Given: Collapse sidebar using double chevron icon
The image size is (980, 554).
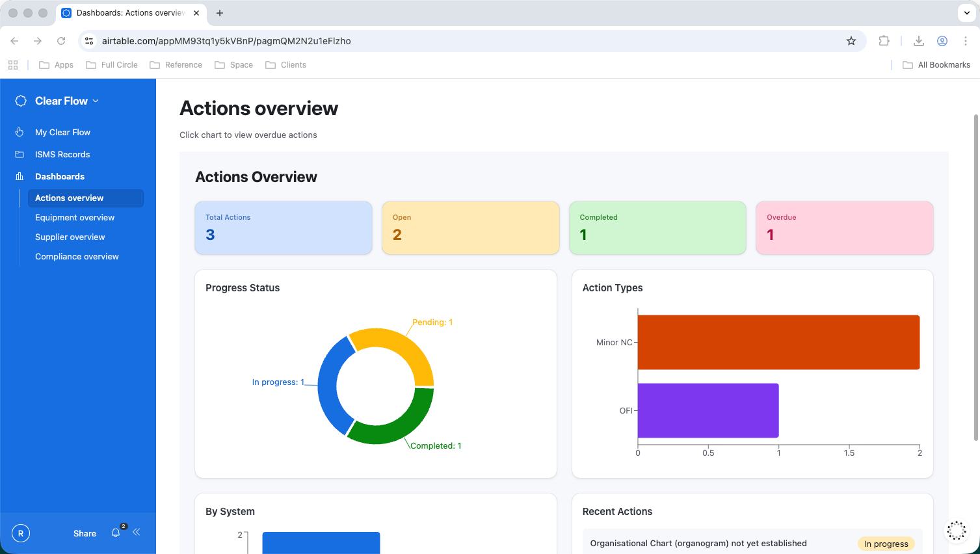Looking at the screenshot, I should pos(137,533).
